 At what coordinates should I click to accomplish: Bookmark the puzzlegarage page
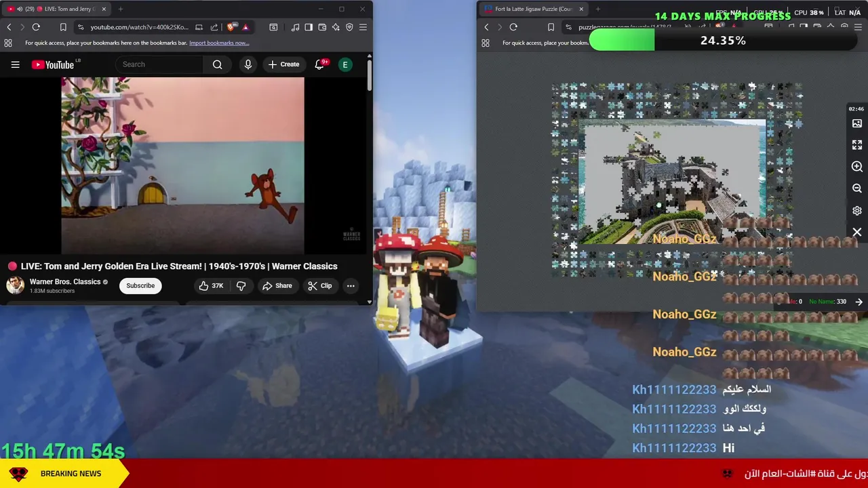pyautogui.click(x=551, y=27)
